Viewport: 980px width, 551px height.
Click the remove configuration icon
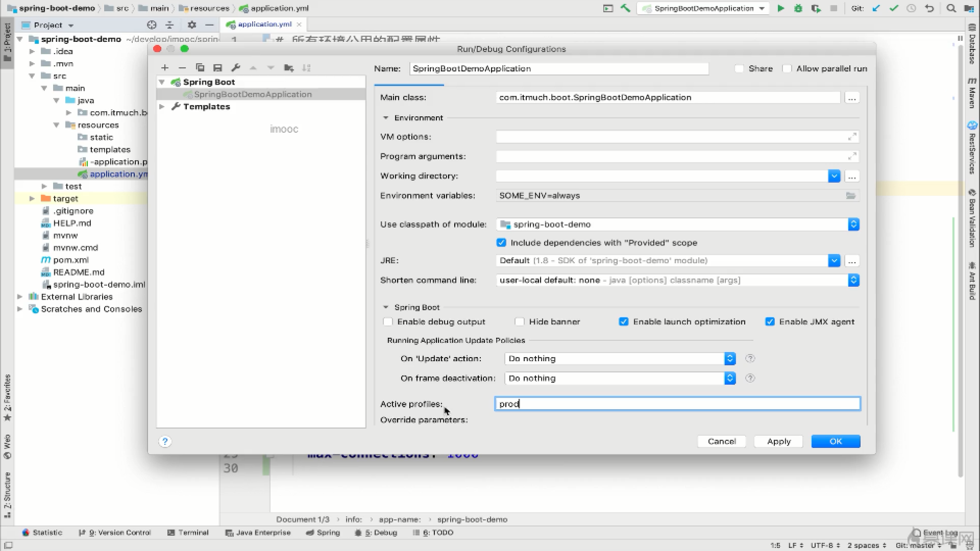[182, 68]
